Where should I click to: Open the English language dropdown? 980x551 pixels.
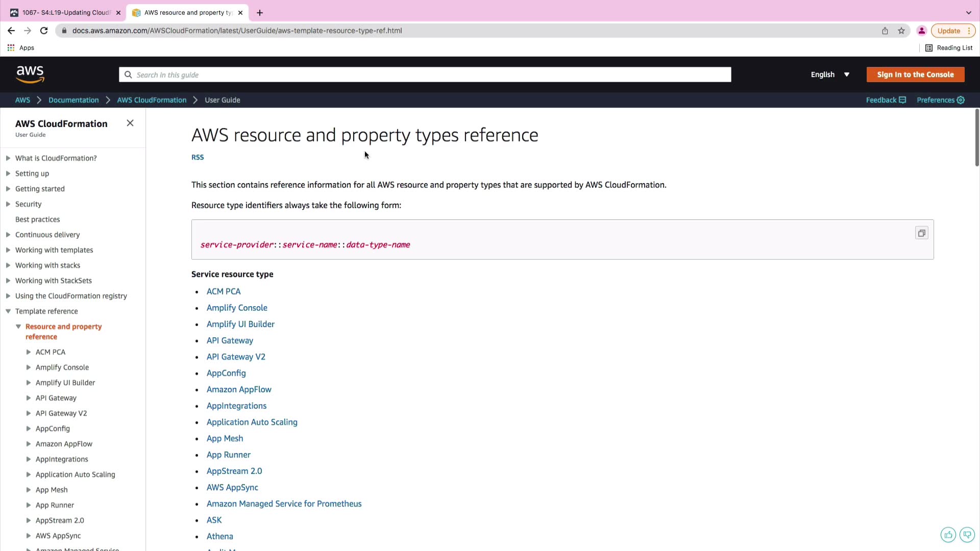point(830,74)
